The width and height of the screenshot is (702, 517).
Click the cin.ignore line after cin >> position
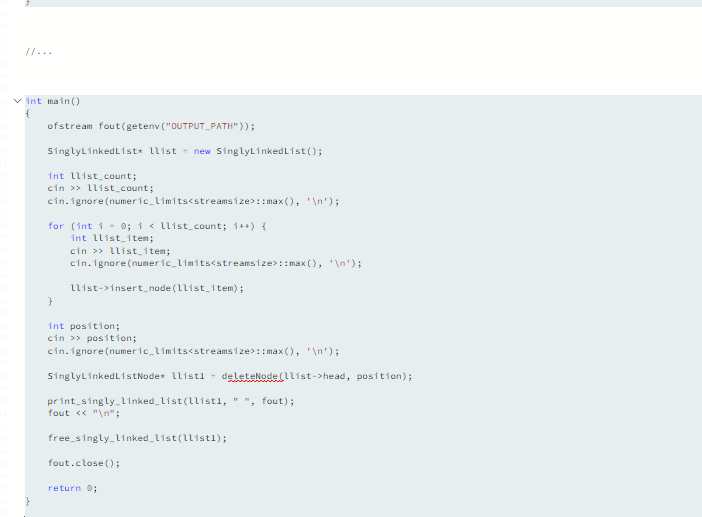193,351
